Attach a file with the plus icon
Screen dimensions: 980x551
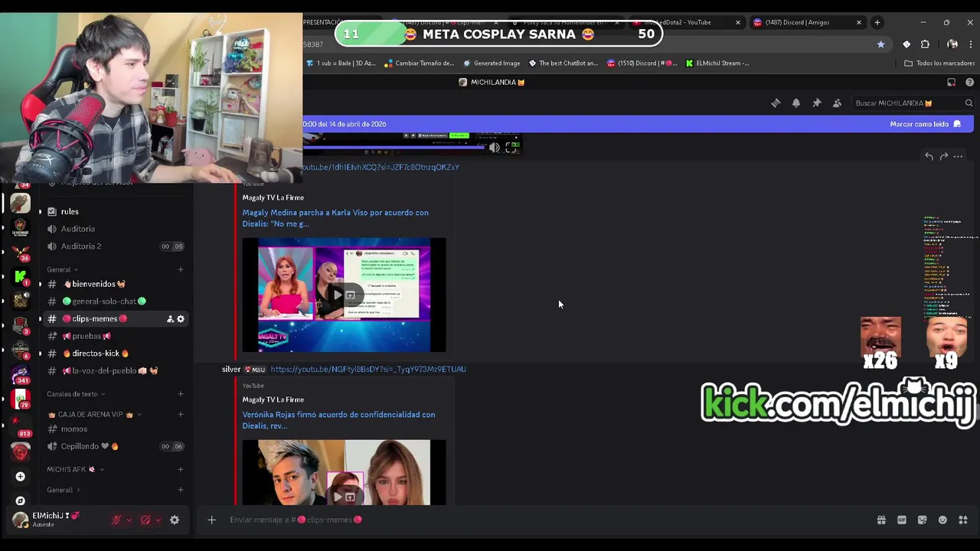212,520
